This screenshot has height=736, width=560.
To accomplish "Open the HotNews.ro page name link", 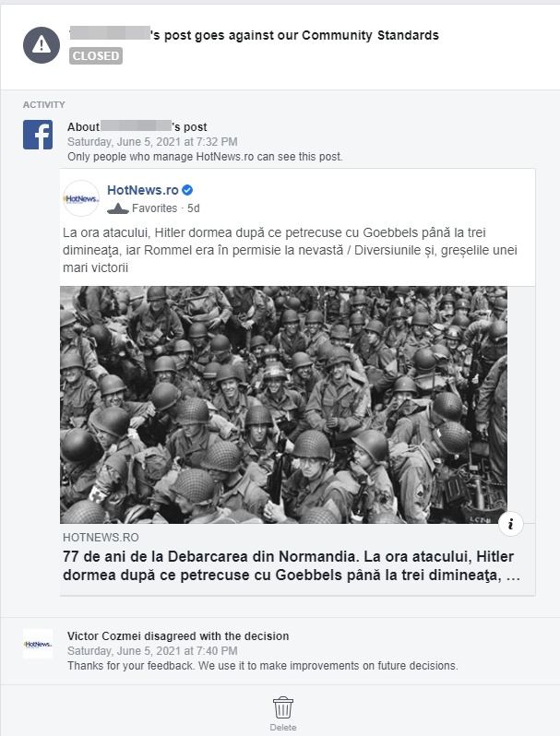I will pos(143,190).
